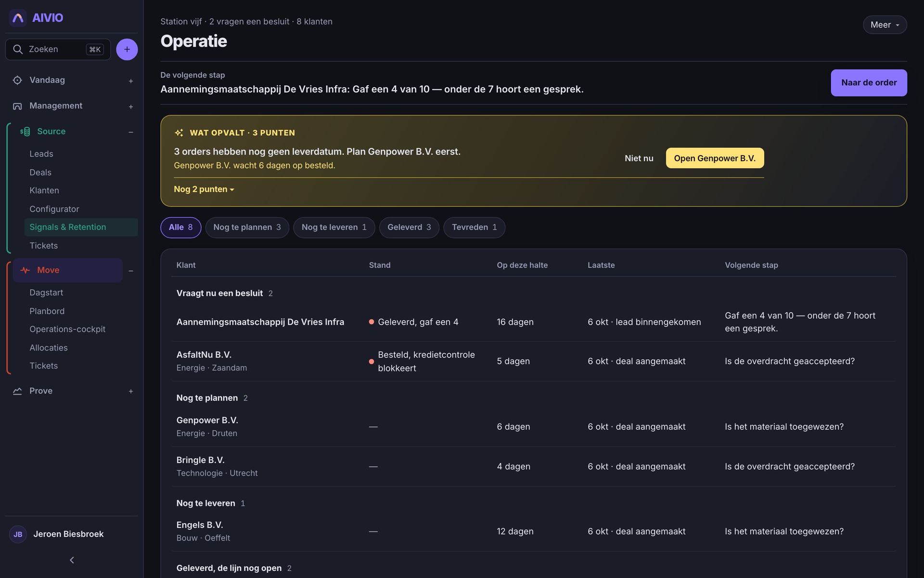Image resolution: width=924 pixels, height=578 pixels.
Task: Click Naar de order button
Action: (x=869, y=83)
